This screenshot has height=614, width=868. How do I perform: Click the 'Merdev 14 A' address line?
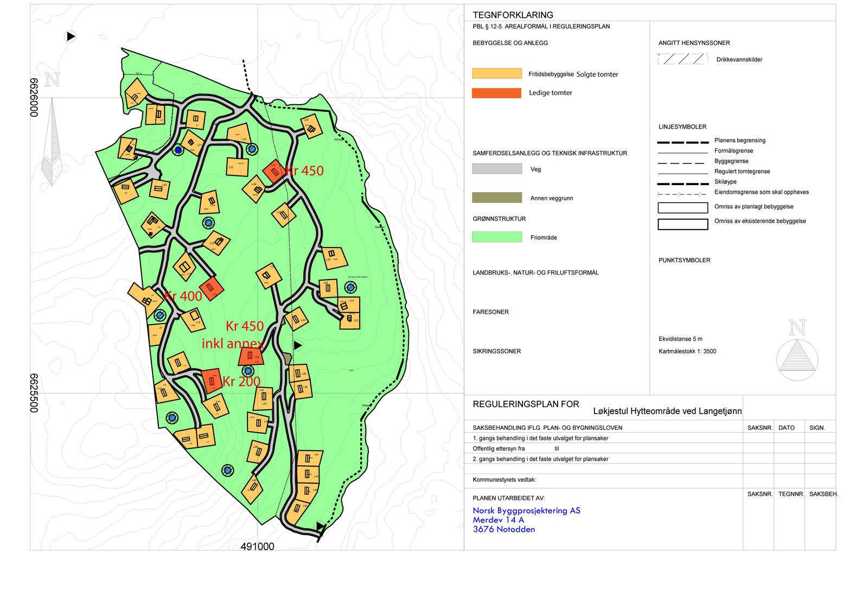click(x=498, y=520)
